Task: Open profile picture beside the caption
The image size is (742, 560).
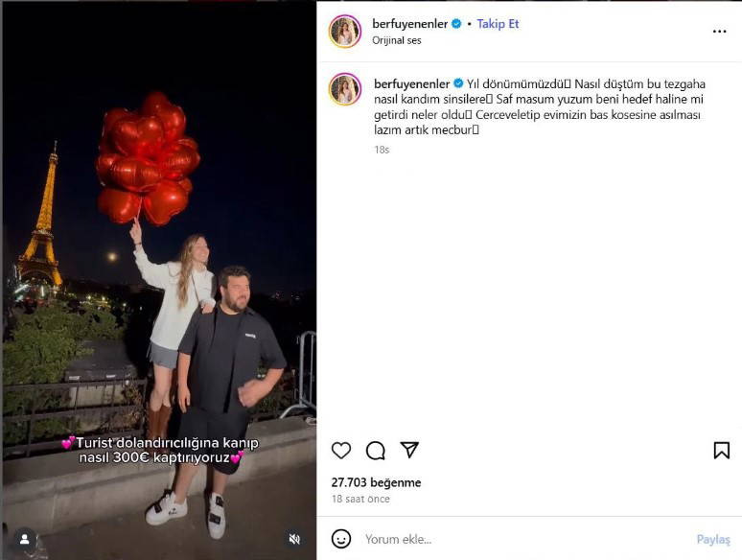Action: coord(345,89)
